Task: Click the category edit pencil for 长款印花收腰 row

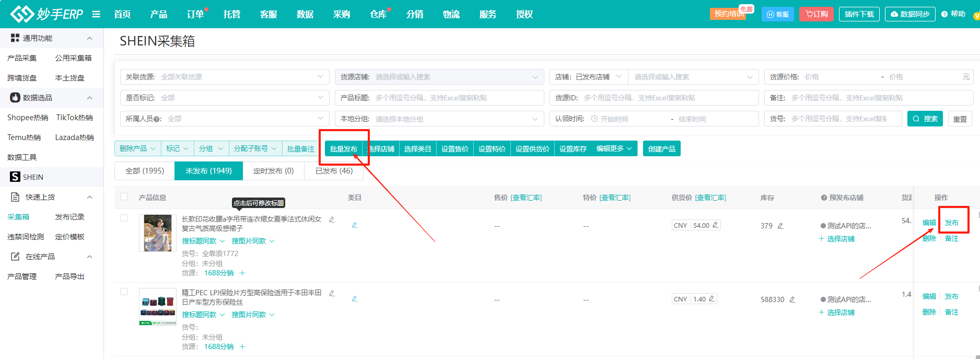Action: pyautogui.click(x=354, y=225)
